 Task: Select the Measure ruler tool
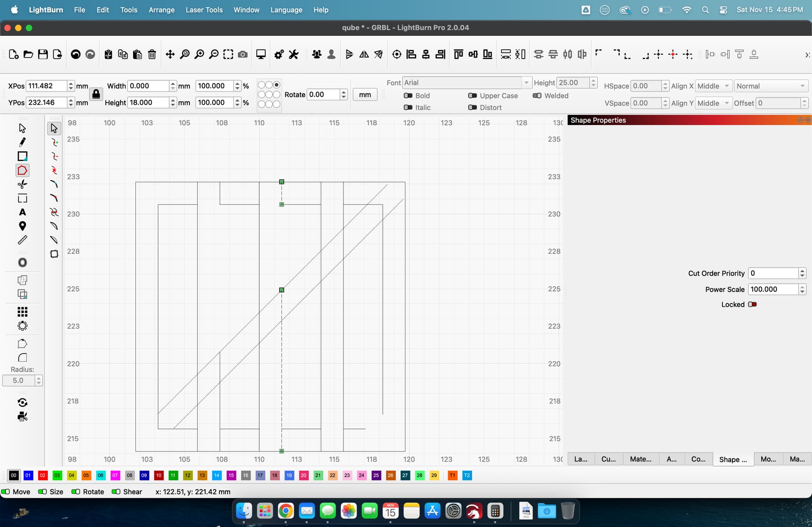pos(22,240)
